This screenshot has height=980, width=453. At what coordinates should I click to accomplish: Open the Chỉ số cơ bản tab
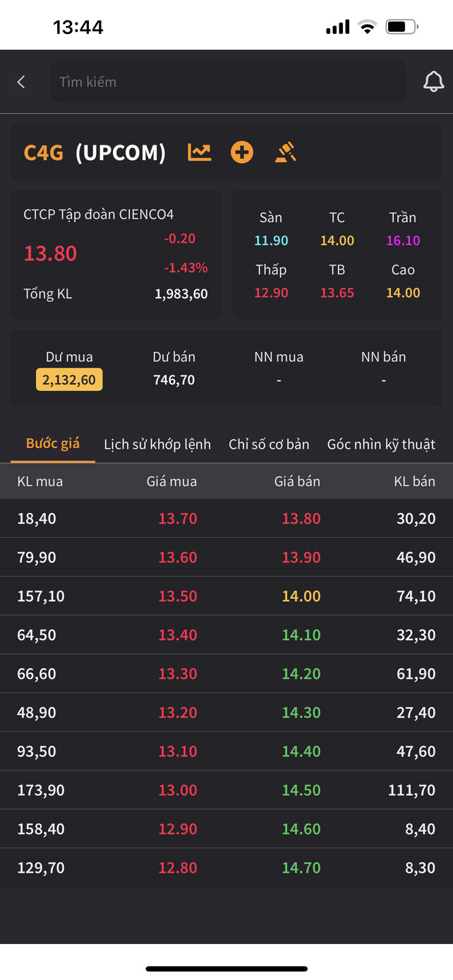[x=269, y=444]
